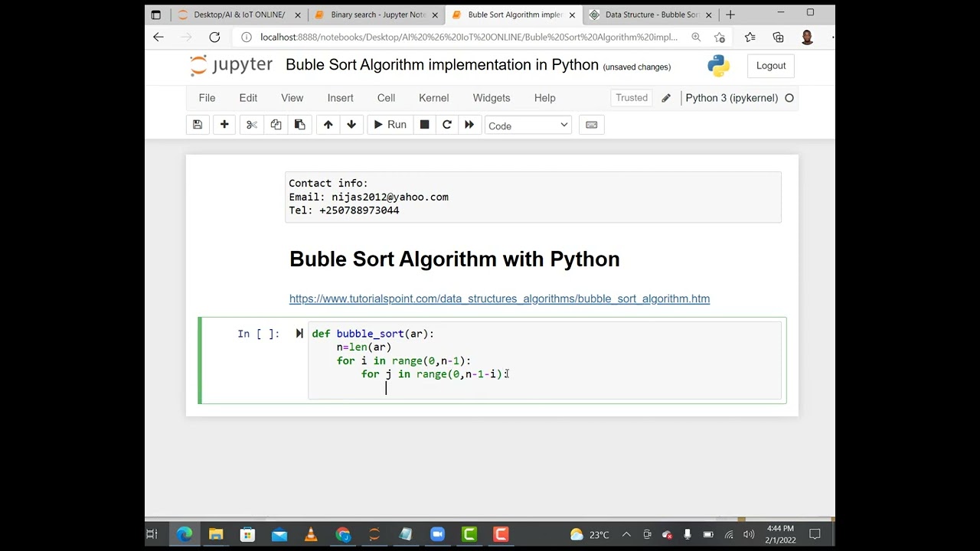Click the Buble Sort Algorithm with Python heading
Viewport: 980px width, 551px height.
(455, 259)
